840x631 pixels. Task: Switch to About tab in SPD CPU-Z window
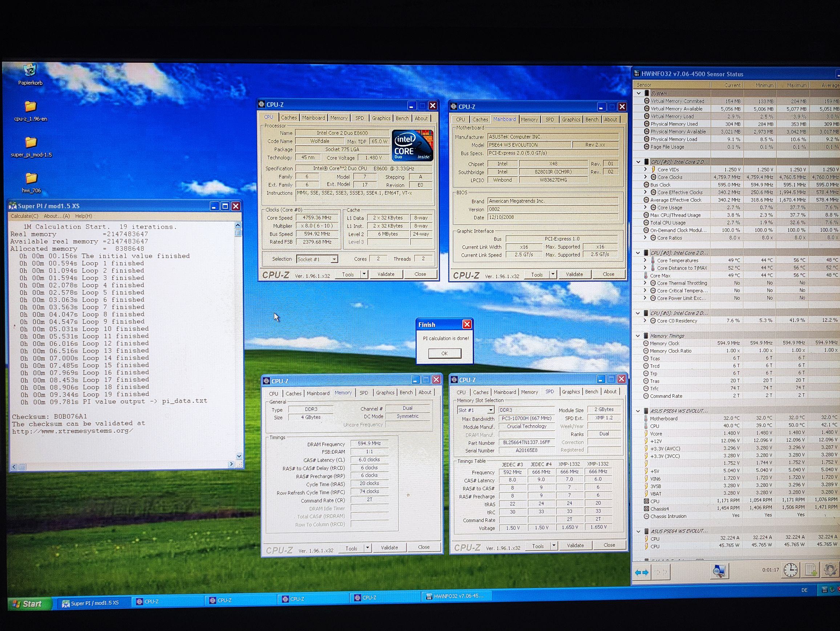(610, 391)
